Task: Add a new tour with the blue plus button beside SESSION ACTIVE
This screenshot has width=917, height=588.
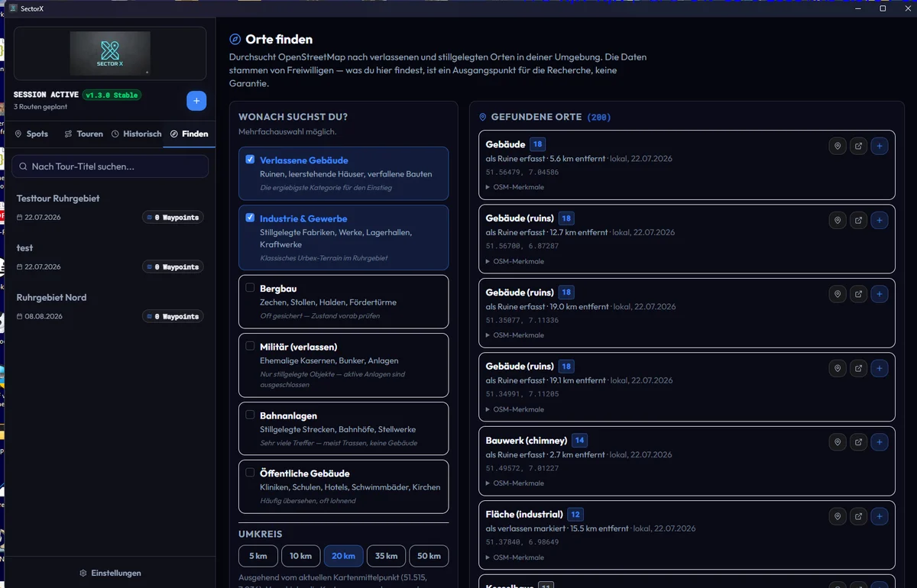Action: [x=196, y=101]
